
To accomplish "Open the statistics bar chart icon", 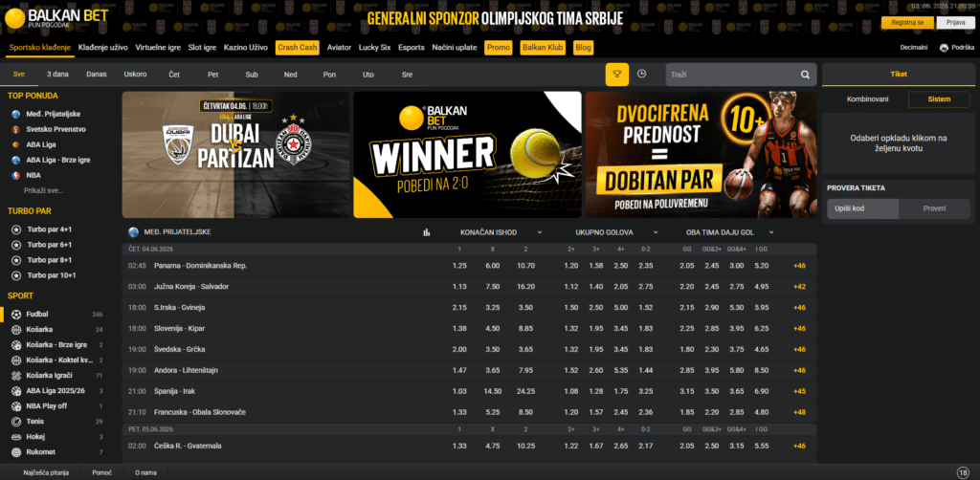I will pos(426,232).
